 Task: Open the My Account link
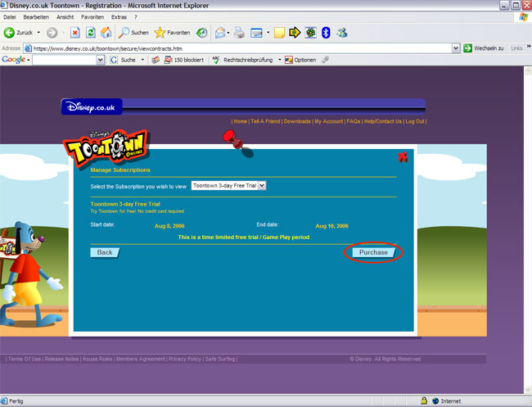329,121
